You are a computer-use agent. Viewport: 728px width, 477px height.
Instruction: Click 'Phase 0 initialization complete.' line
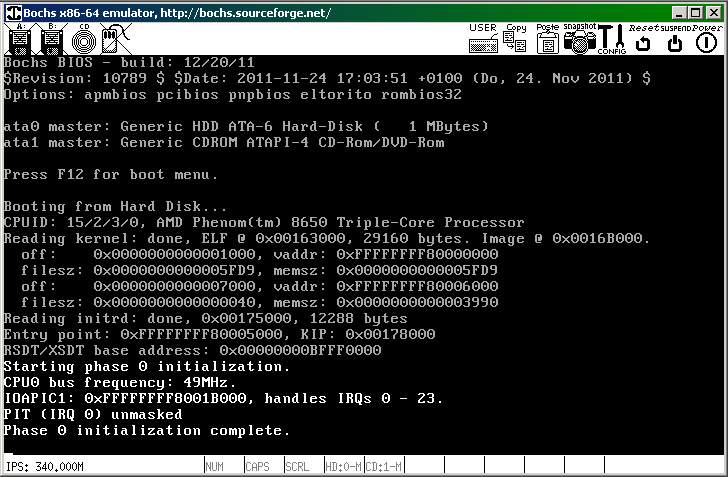coord(147,431)
